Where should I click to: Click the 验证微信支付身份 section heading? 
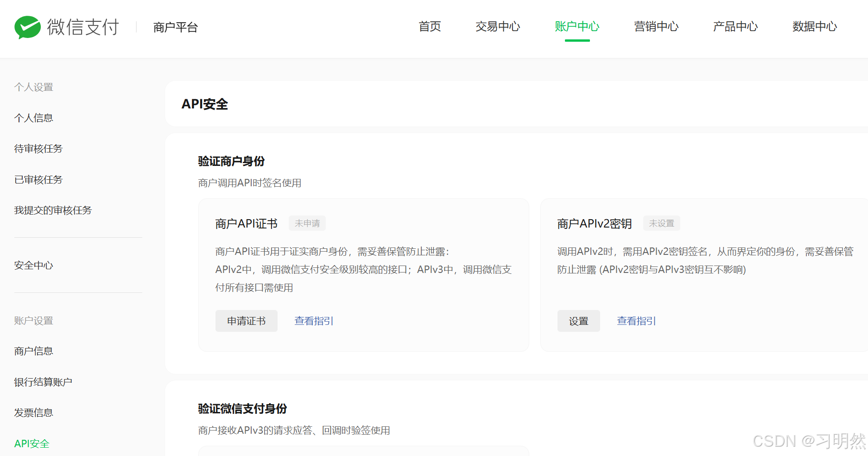tap(242, 409)
